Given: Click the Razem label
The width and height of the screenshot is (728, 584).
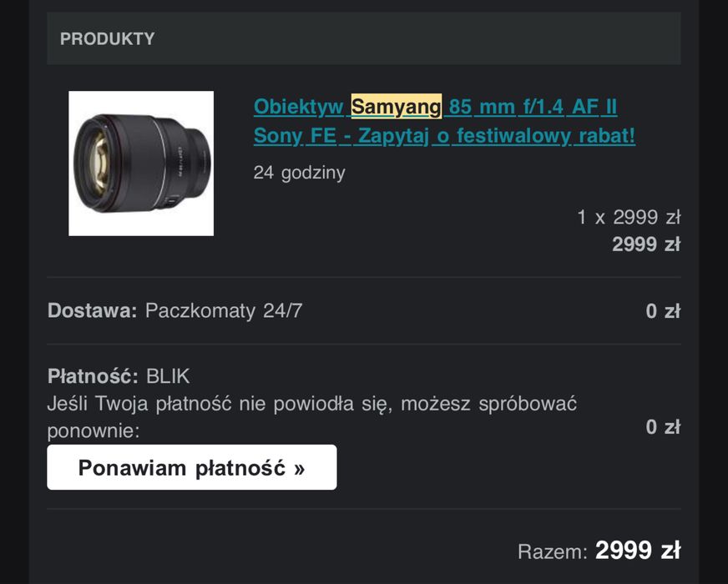Looking at the screenshot, I should pyautogui.click(x=553, y=551).
